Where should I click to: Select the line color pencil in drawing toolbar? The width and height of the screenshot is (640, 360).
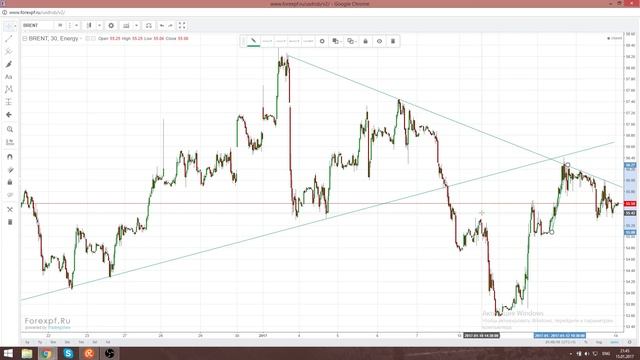253,41
